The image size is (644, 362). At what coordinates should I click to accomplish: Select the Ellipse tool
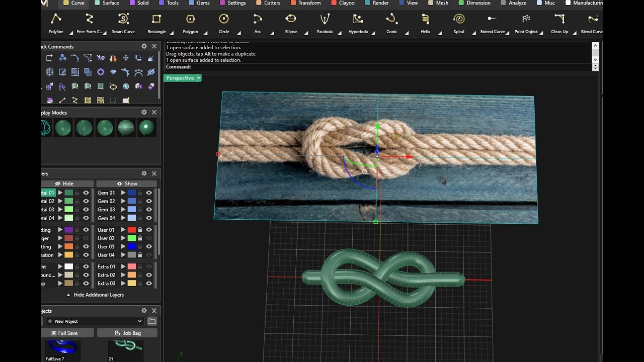pos(291,20)
